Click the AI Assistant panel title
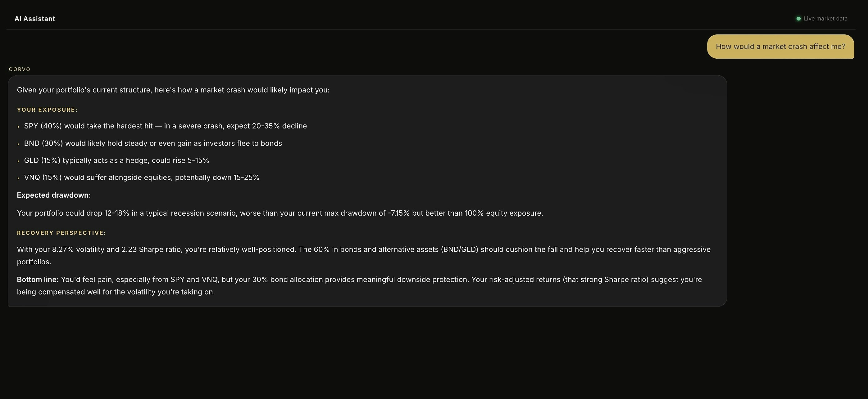Image resolution: width=868 pixels, height=399 pixels. (35, 19)
